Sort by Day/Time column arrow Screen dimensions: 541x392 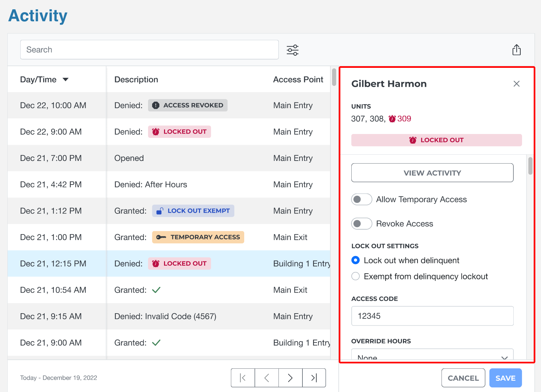[x=66, y=79]
